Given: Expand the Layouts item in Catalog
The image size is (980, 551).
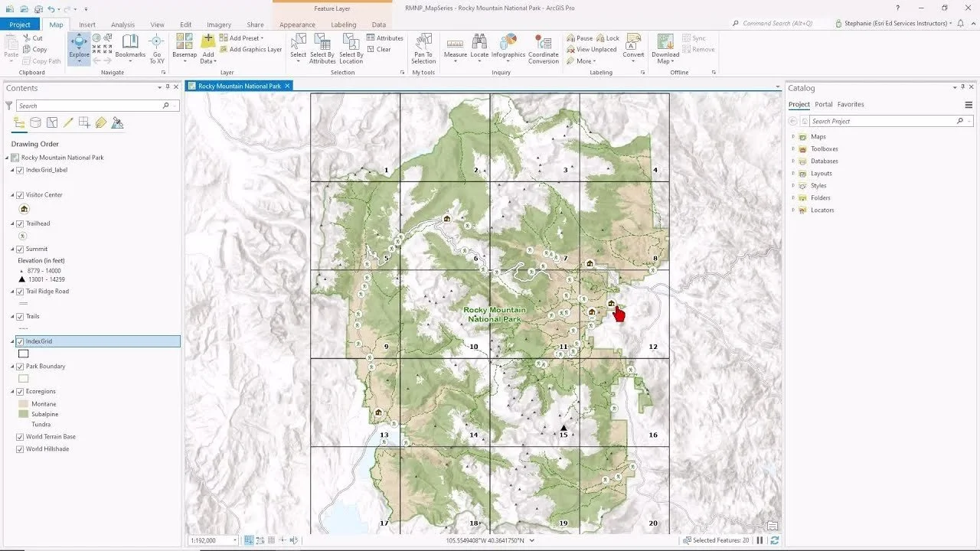Looking at the screenshot, I should click(794, 173).
